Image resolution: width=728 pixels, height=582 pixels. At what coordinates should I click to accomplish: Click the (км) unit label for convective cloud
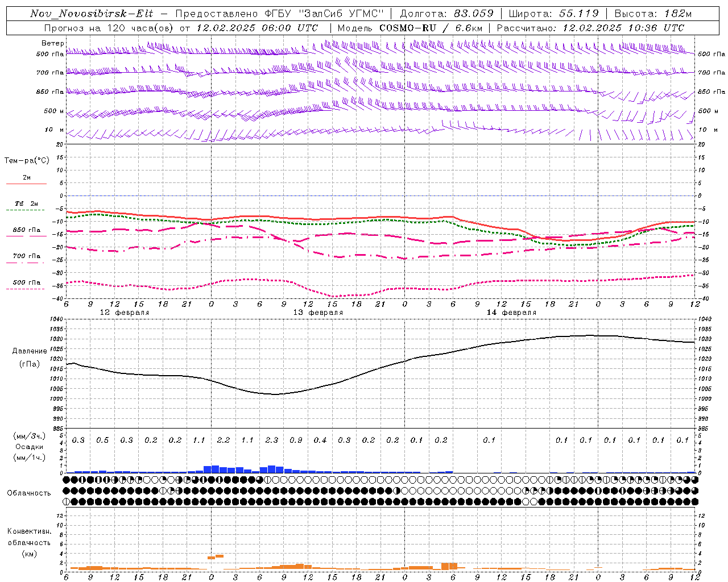(x=29, y=553)
